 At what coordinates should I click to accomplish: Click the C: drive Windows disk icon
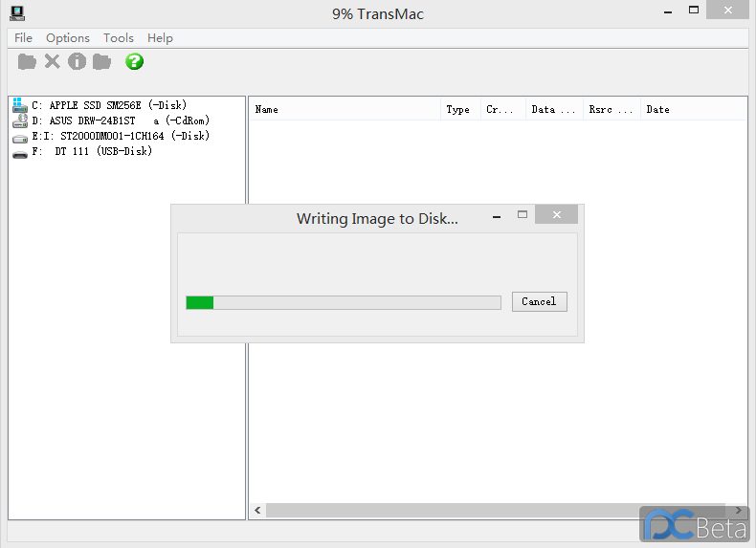[20, 105]
